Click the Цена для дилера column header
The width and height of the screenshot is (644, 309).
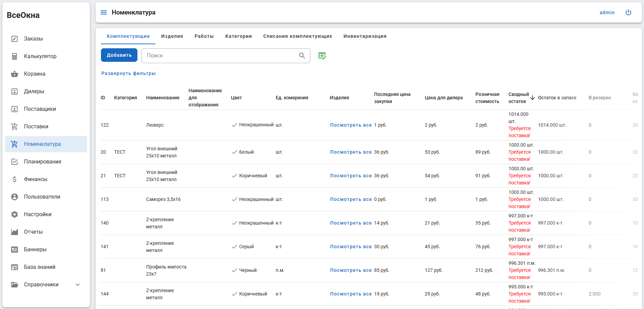[443, 98]
